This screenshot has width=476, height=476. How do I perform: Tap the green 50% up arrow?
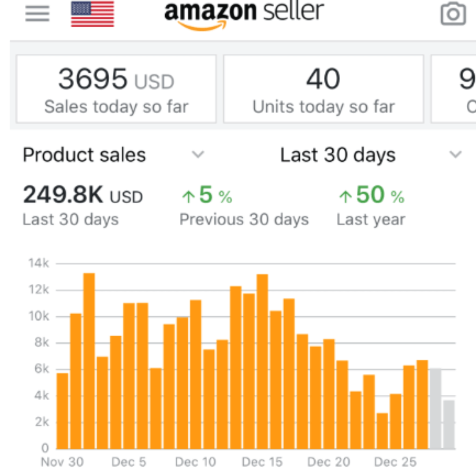point(345,197)
